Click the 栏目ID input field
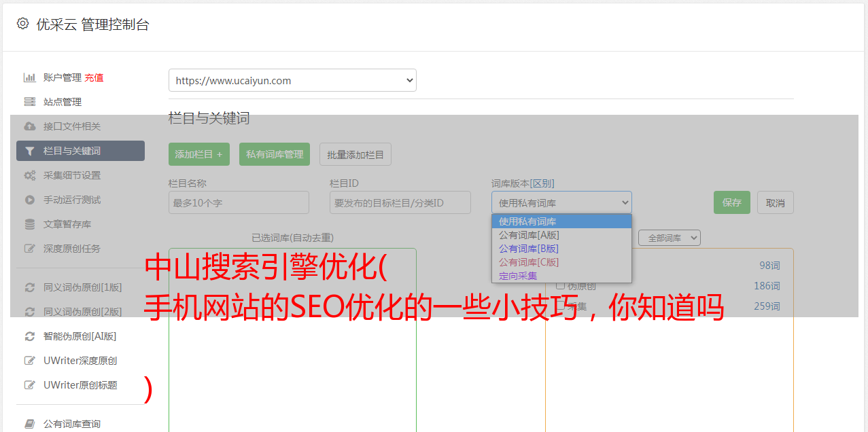Viewport: 868px width, 432px height. tap(400, 202)
